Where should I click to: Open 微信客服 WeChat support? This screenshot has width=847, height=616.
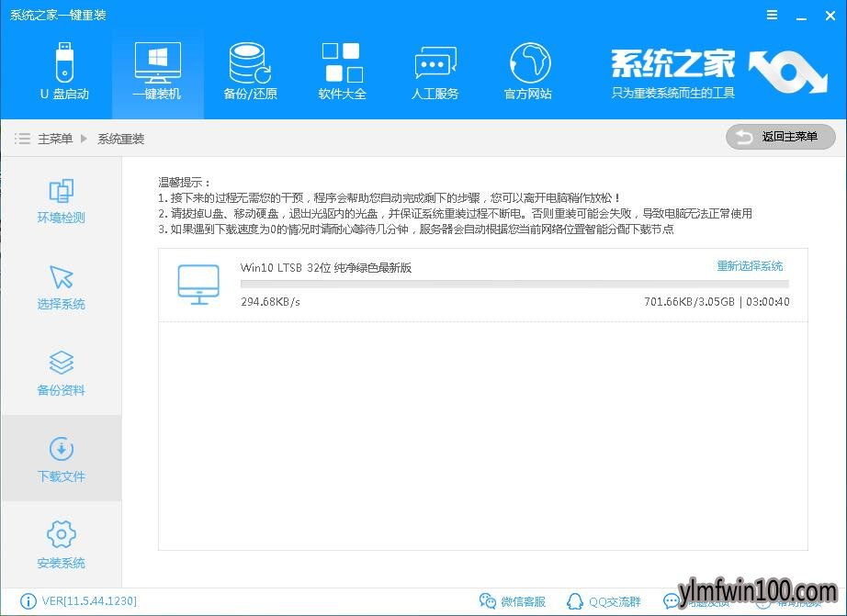tap(513, 601)
